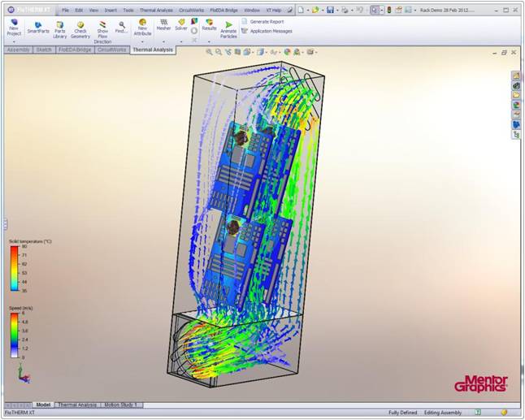Switch to the FloEDA Bridge ribbon tab
Image resolution: width=525 pixels, height=420 pixels.
point(76,50)
